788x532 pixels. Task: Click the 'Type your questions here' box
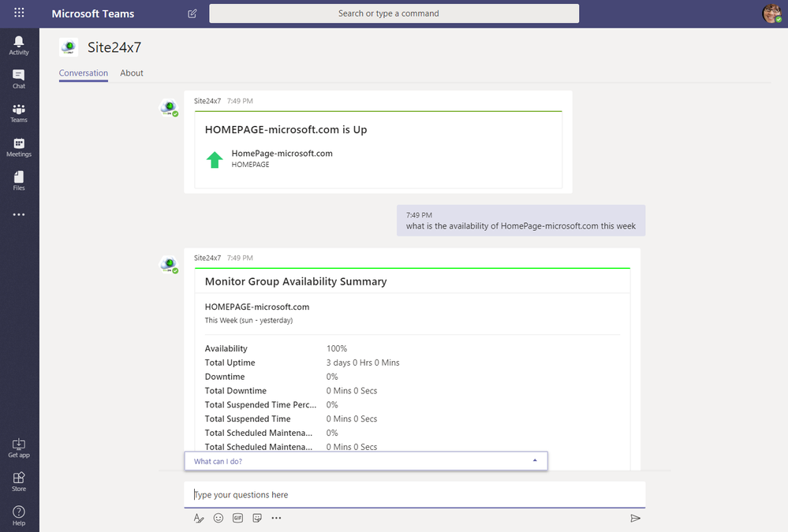coord(415,495)
